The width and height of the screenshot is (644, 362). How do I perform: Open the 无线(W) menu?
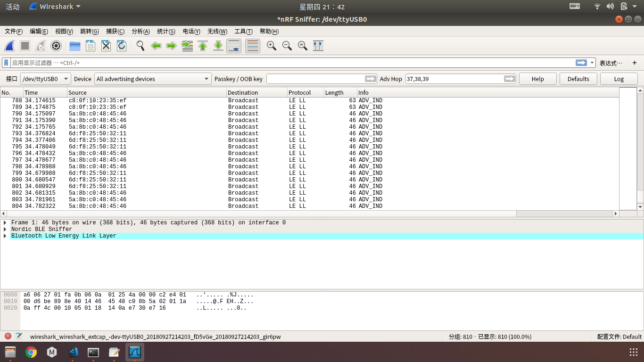point(217,31)
